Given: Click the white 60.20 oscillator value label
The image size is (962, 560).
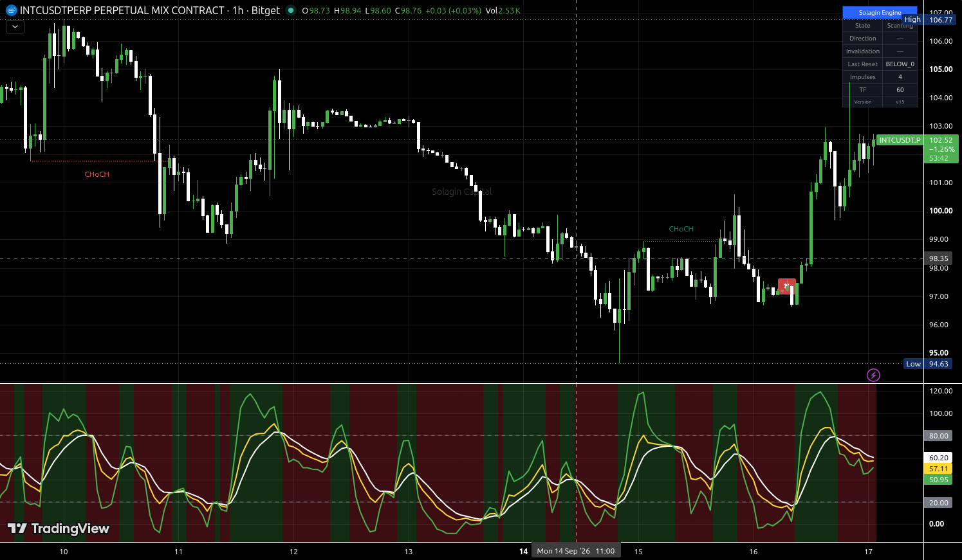Looking at the screenshot, I should (x=939, y=458).
